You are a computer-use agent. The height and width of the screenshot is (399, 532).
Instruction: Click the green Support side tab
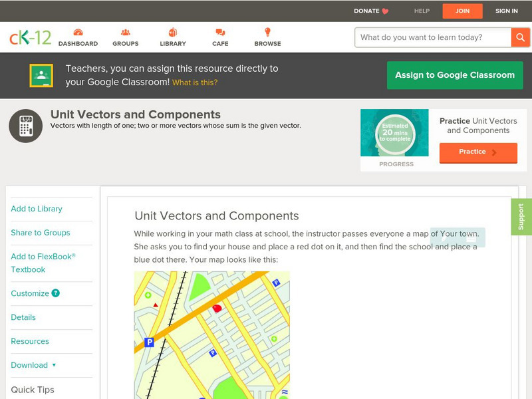coord(521,217)
